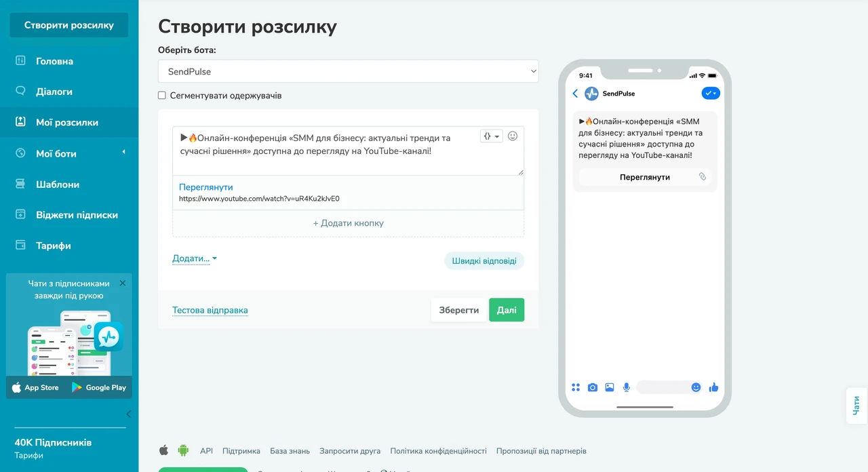868x472 pixels.
Task: Click the Зберегти button
Action: [x=459, y=310]
